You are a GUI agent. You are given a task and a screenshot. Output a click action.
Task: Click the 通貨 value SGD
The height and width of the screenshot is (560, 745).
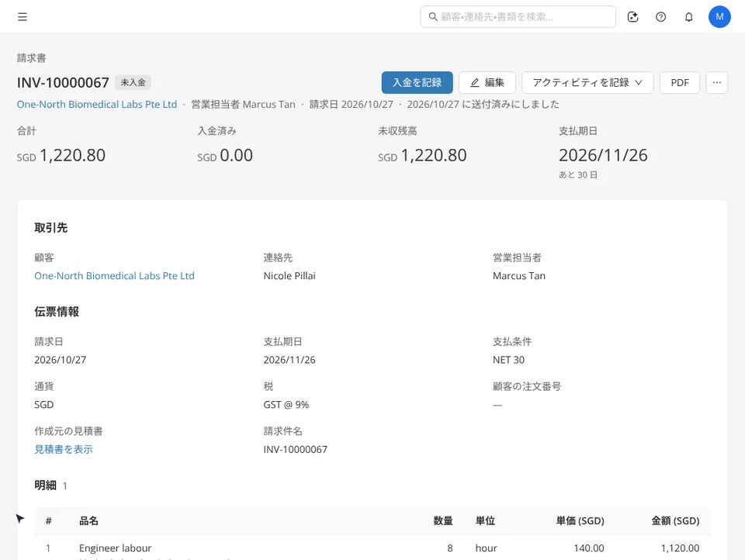point(43,405)
